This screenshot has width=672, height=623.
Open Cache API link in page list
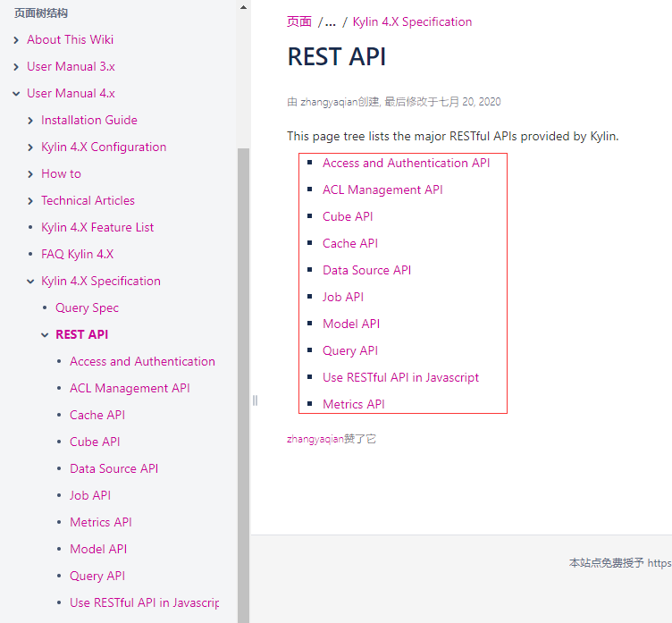(x=350, y=243)
